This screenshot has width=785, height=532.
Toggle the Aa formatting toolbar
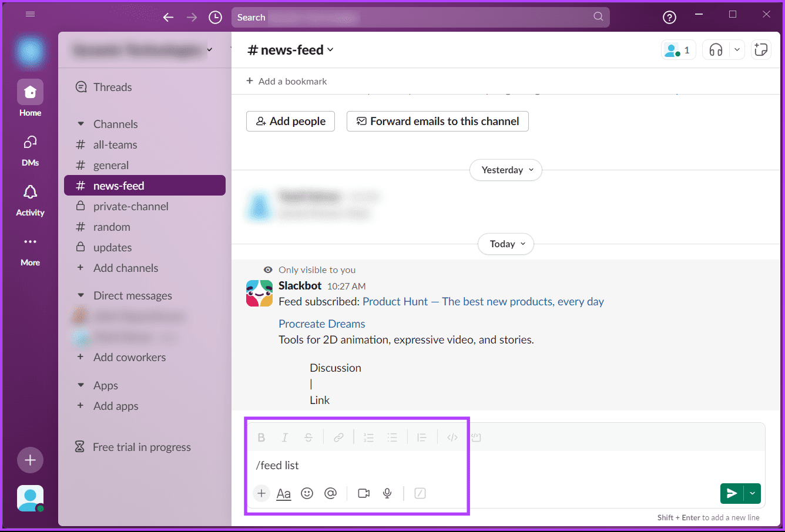point(284,493)
